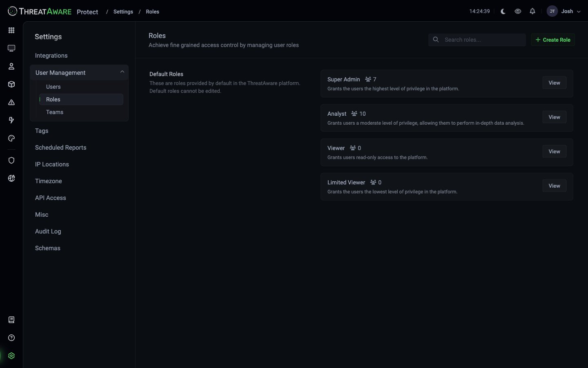
Task: Open Timezone settings
Action: click(x=49, y=181)
